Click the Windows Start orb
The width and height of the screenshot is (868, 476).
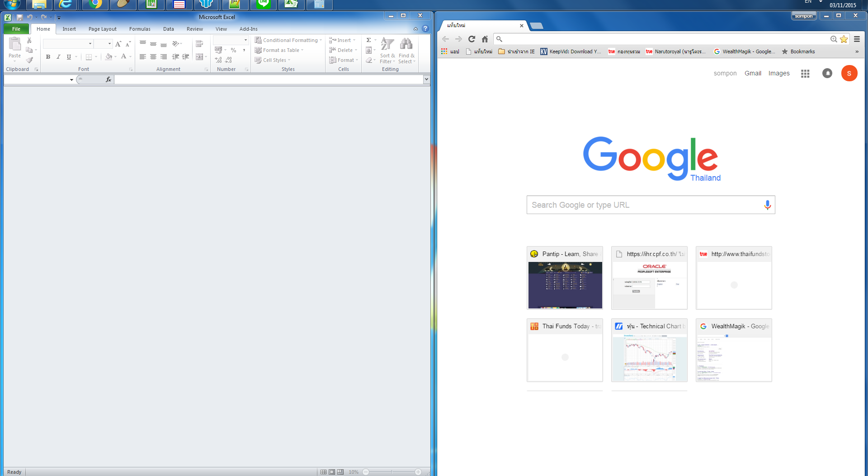pyautogui.click(x=12, y=4)
